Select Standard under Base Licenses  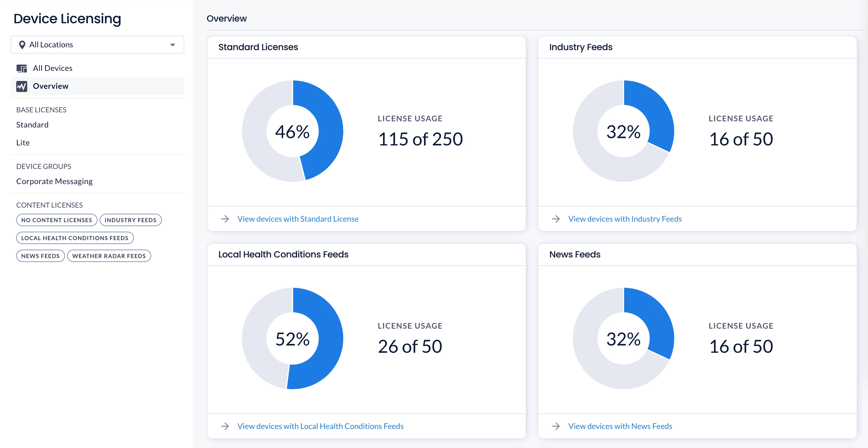[32, 125]
